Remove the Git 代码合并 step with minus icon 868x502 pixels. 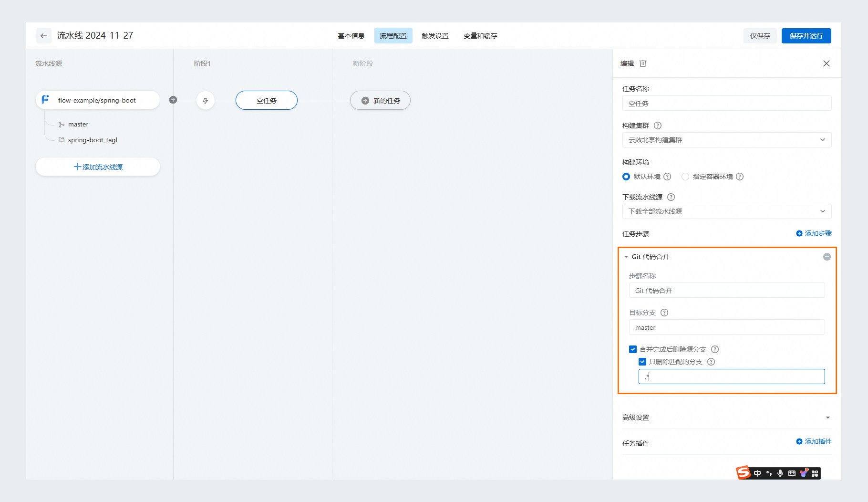coord(827,257)
